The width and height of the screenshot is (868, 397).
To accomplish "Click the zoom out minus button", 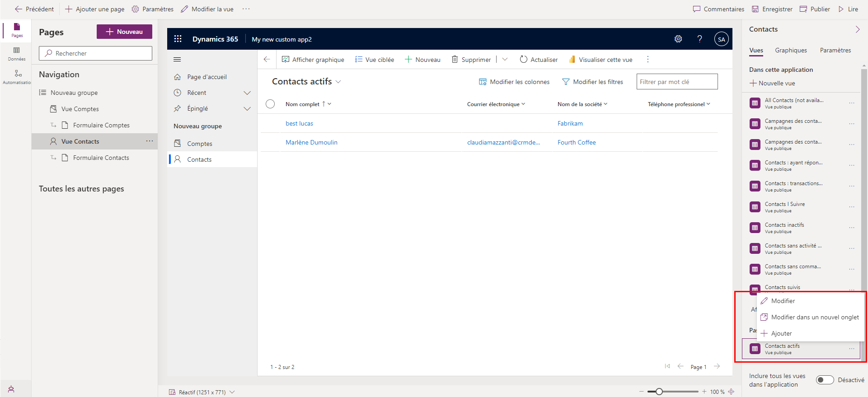I will click(x=641, y=392).
